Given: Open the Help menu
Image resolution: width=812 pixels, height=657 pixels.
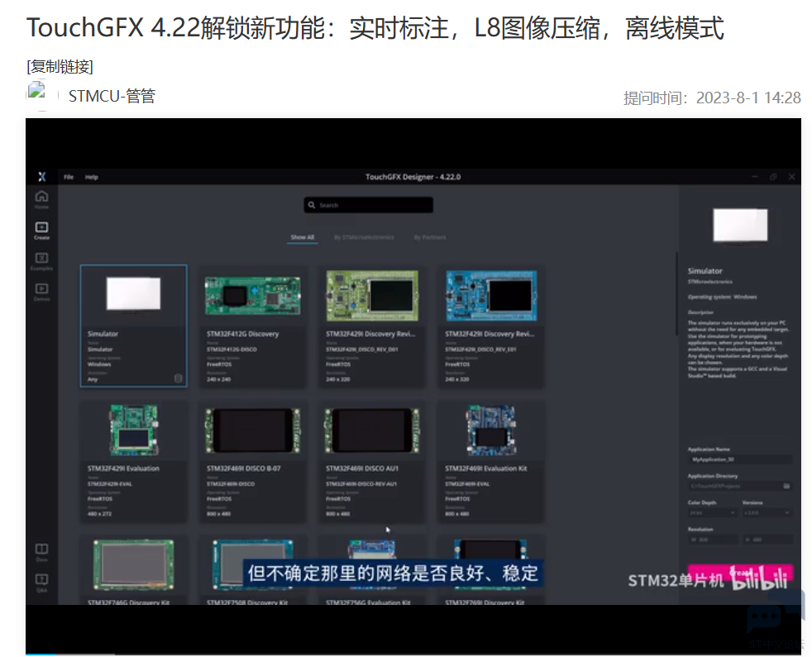Looking at the screenshot, I should tap(92, 177).
